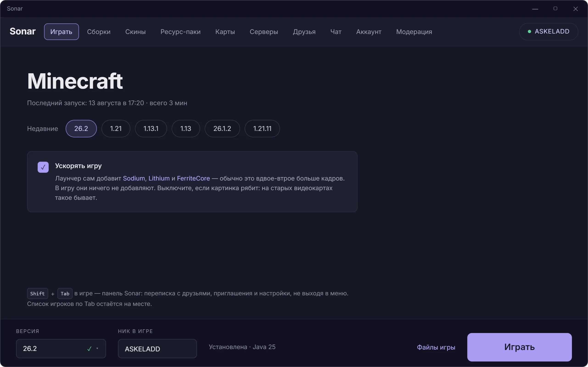Viewport: 588px width, 367px height.
Task: Click the green installed checkmark icon
Action: [x=89, y=349]
